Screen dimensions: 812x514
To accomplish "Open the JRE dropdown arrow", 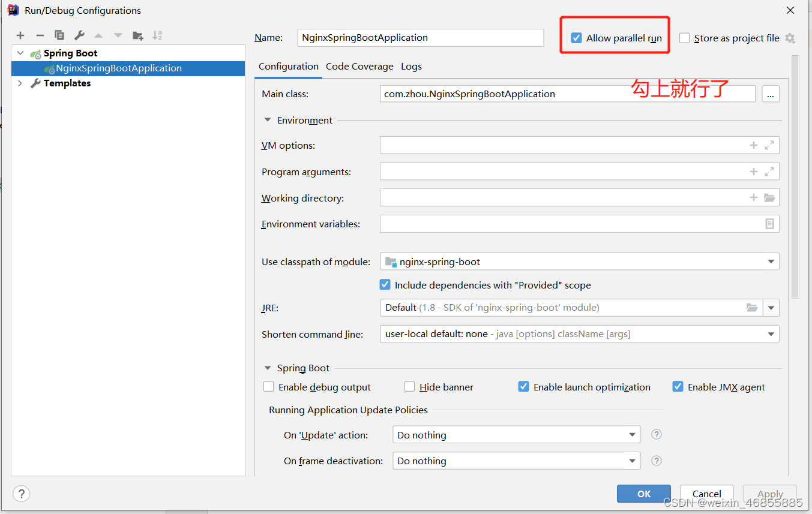I will (771, 308).
